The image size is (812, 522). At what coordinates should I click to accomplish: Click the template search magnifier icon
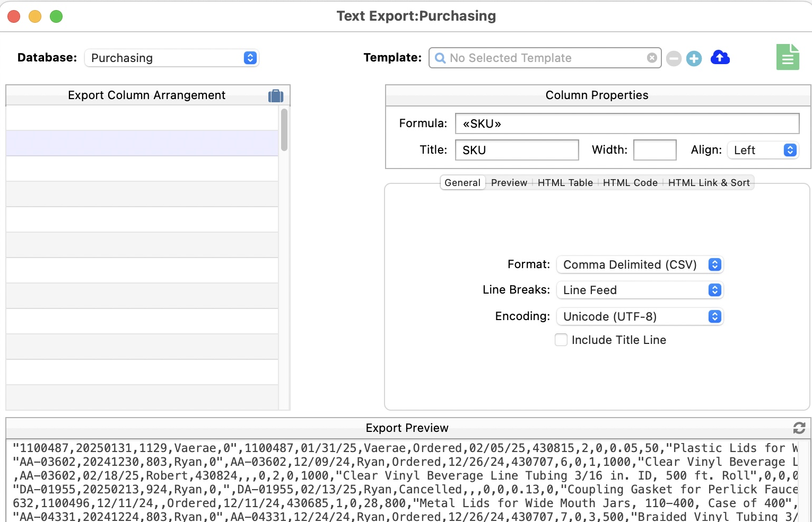[x=440, y=58]
